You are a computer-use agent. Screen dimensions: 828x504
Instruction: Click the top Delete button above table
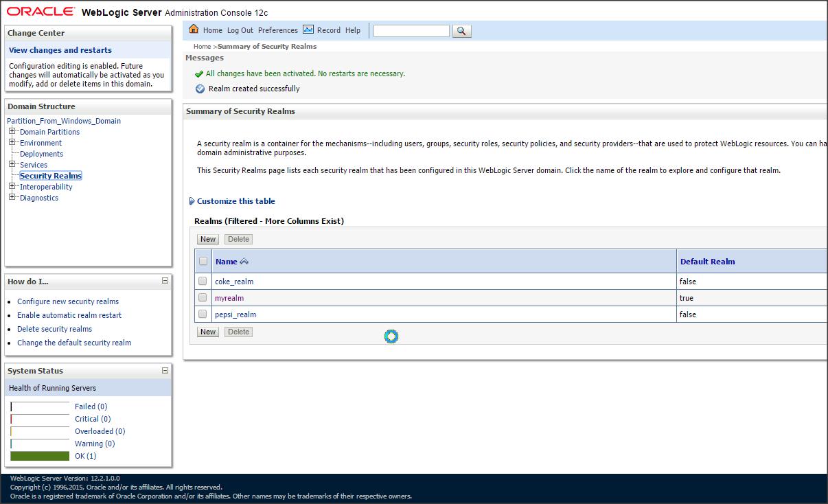click(x=238, y=239)
